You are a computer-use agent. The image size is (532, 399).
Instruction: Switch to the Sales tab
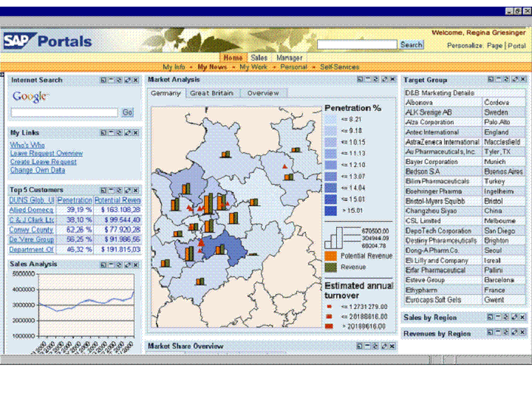coord(259,58)
